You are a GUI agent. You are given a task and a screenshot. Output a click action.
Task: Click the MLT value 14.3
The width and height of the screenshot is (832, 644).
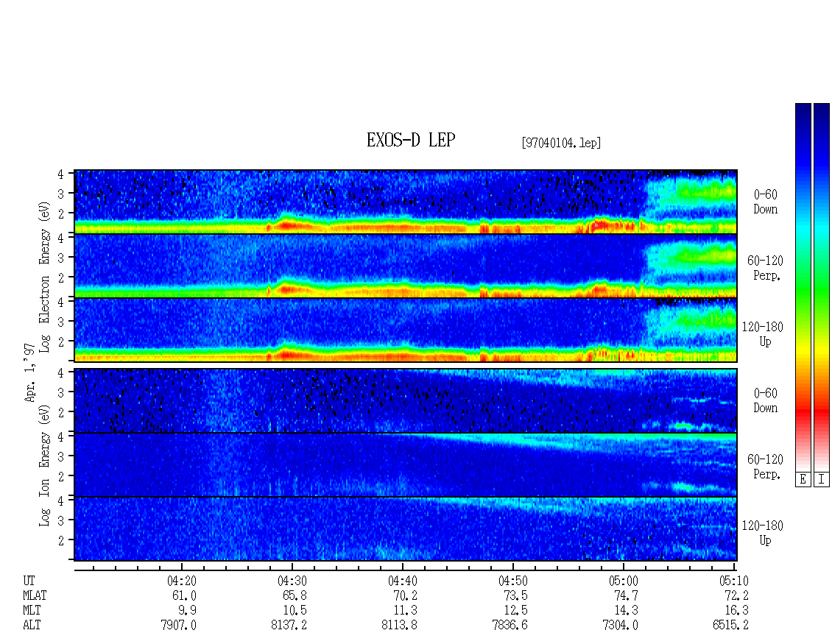tap(626, 611)
